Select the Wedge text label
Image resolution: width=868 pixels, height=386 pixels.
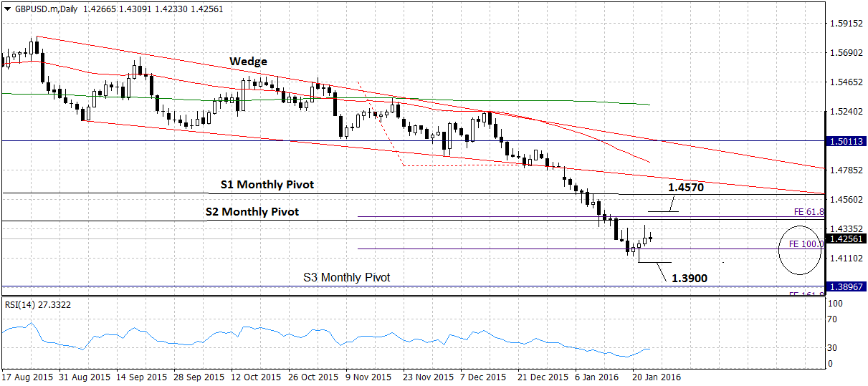[248, 62]
